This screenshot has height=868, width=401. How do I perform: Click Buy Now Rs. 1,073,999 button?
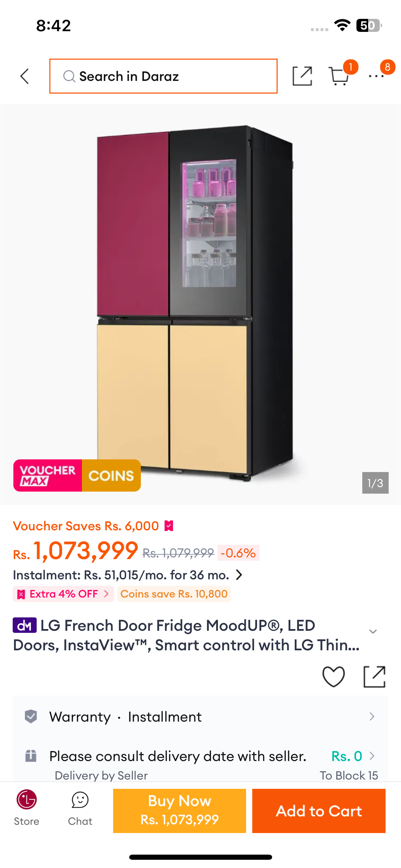coord(180,811)
